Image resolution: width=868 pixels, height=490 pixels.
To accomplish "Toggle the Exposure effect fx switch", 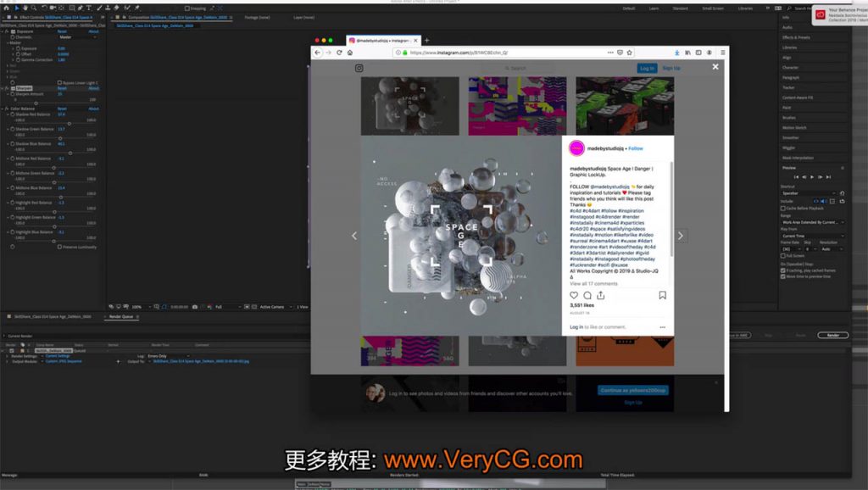I will point(7,31).
